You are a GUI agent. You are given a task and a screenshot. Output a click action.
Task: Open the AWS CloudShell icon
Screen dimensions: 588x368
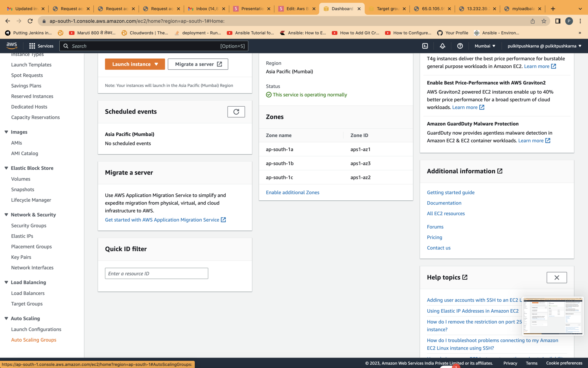[425, 46]
